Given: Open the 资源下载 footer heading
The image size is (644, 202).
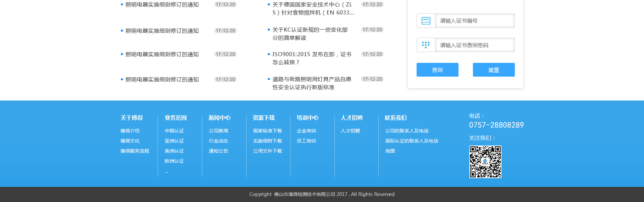Looking at the screenshot, I should point(264,118).
